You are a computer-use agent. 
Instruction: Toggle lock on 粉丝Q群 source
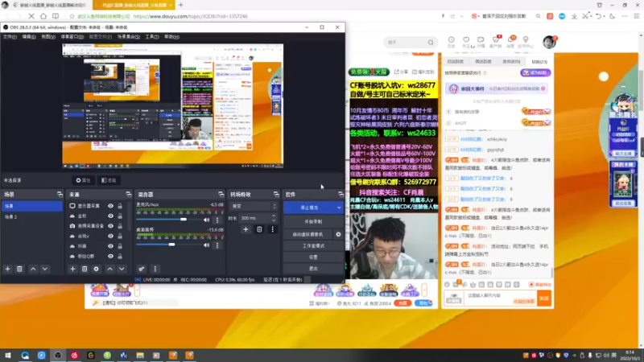[x=120, y=256]
